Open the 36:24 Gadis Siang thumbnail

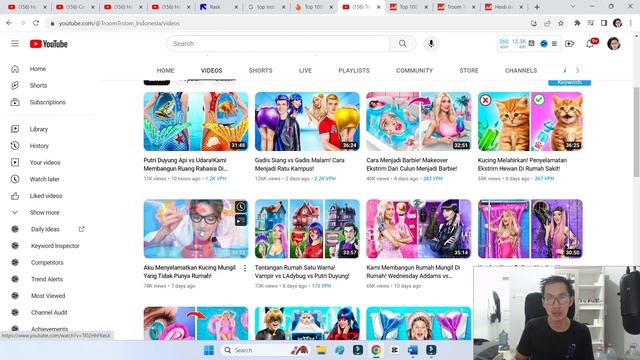click(x=307, y=121)
